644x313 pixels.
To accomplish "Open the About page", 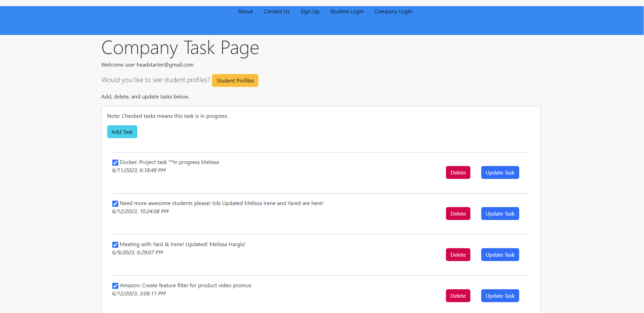I will tap(245, 11).
